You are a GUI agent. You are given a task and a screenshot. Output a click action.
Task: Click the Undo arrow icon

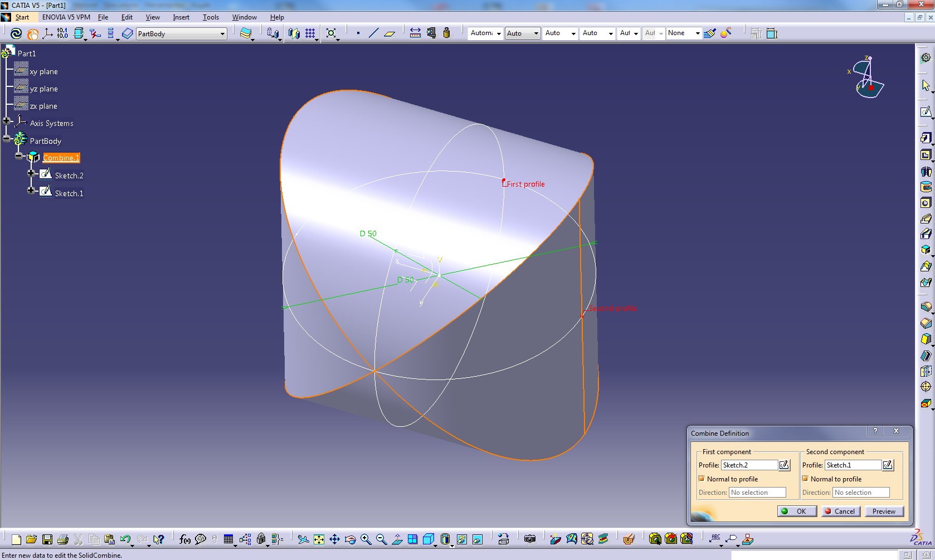[x=125, y=539]
